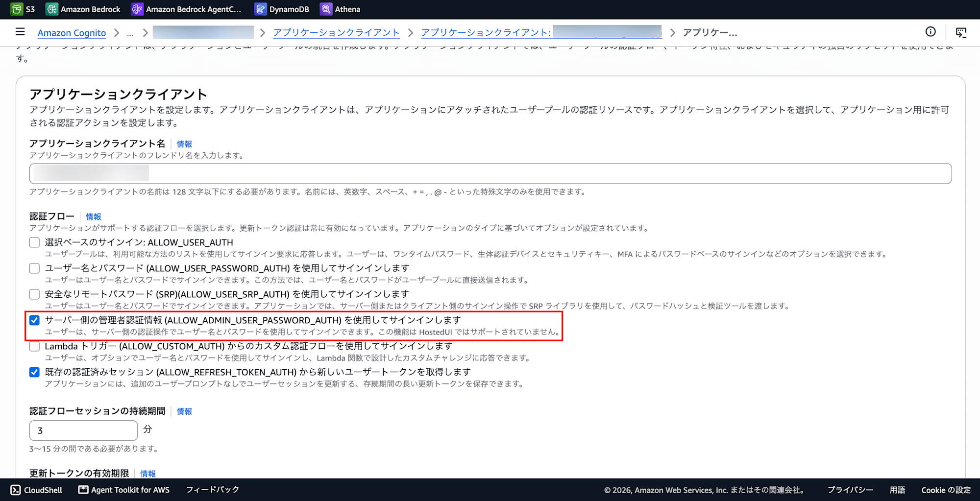
Task: Open the DynamoDB shortcut icon
Action: (261, 9)
